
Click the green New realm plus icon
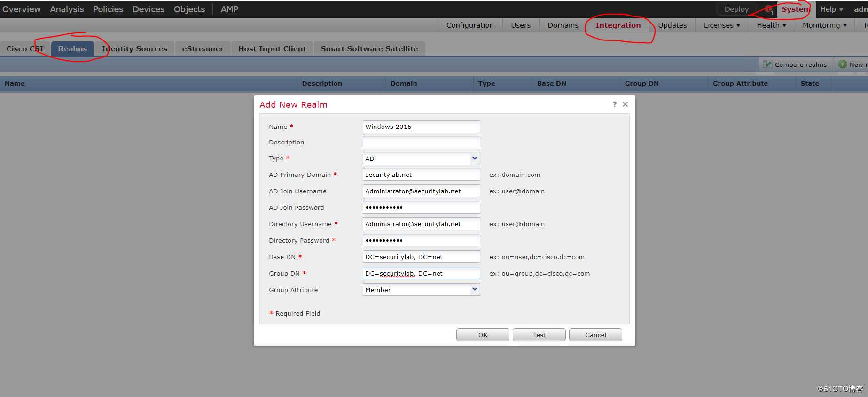(843, 64)
